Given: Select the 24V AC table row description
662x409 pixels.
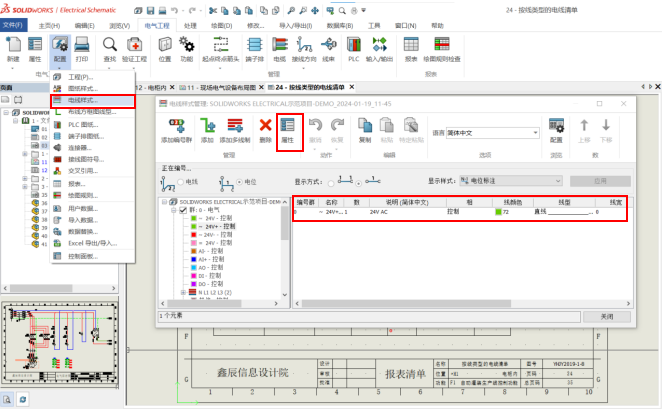Looking at the screenshot, I should (x=379, y=212).
